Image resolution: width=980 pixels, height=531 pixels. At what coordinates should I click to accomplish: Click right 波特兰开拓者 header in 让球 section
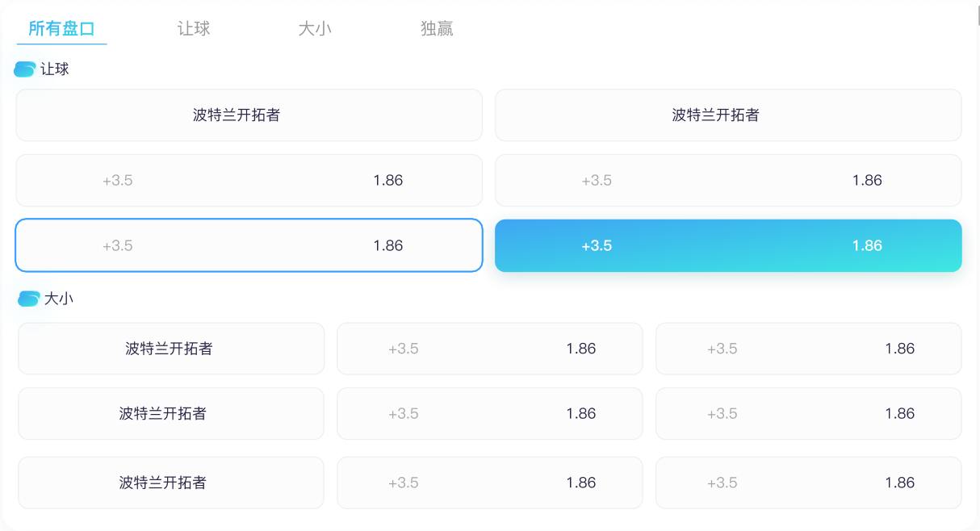tap(728, 115)
